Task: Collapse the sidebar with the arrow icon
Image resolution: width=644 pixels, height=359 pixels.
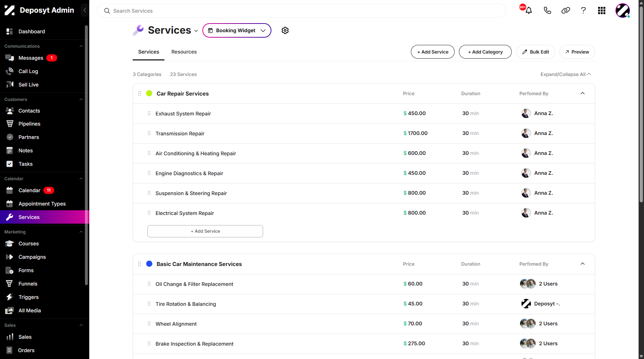Action: click(x=85, y=10)
